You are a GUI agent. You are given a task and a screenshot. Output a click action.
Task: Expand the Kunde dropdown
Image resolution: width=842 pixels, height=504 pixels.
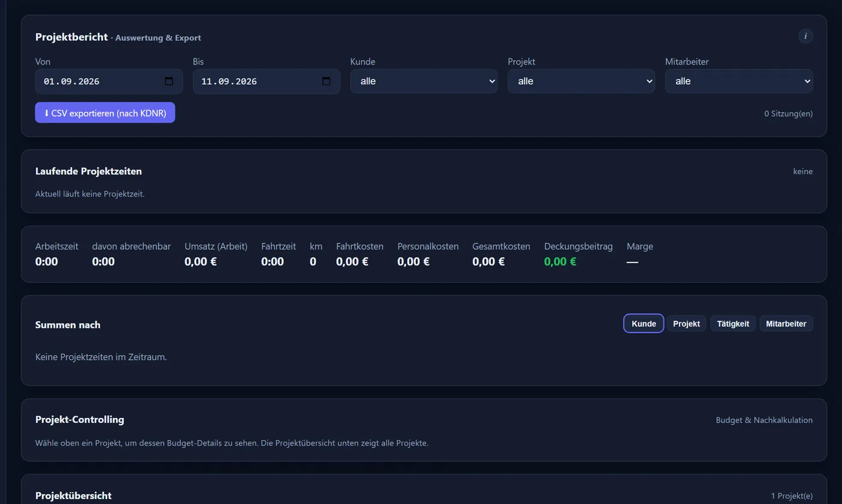point(424,81)
